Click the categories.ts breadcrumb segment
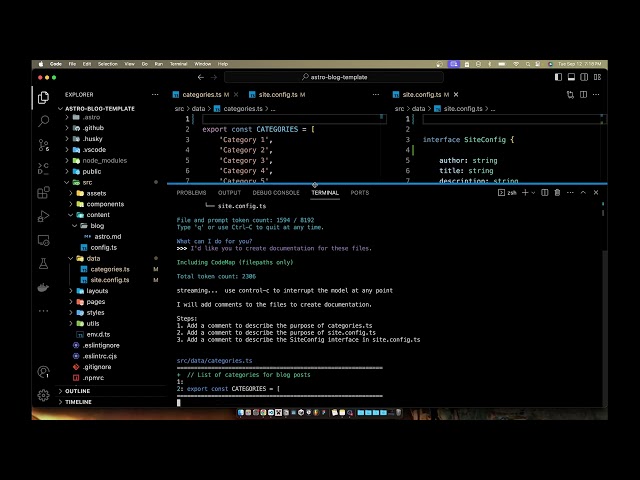 (x=243, y=109)
